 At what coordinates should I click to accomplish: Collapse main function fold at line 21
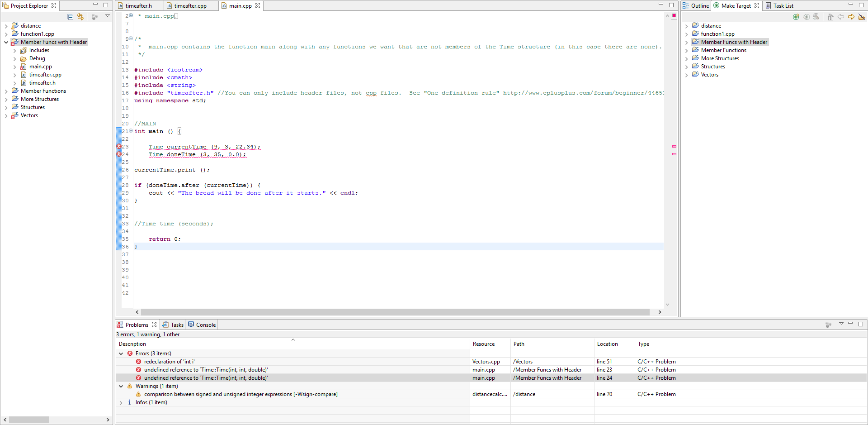pos(131,131)
